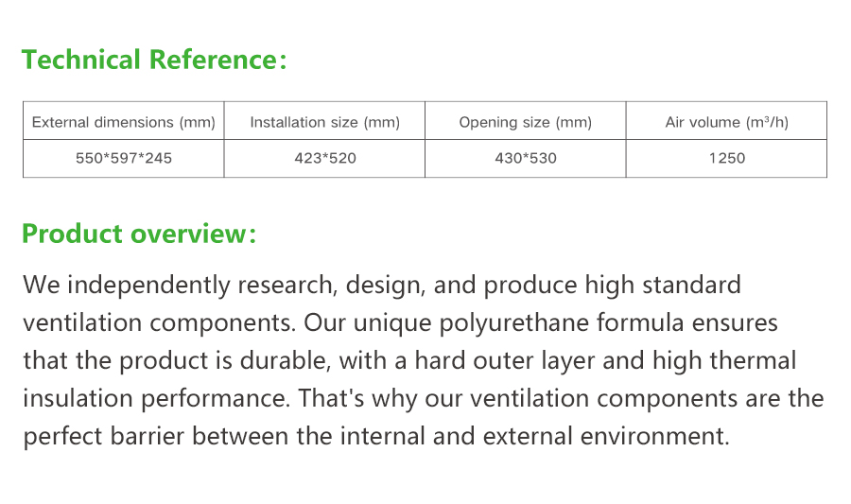
Task: Click the Product overview heading
Action: coord(138,234)
